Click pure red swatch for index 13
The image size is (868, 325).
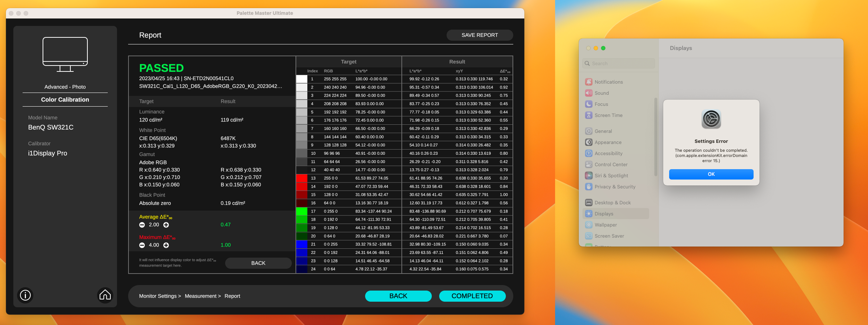(302, 178)
